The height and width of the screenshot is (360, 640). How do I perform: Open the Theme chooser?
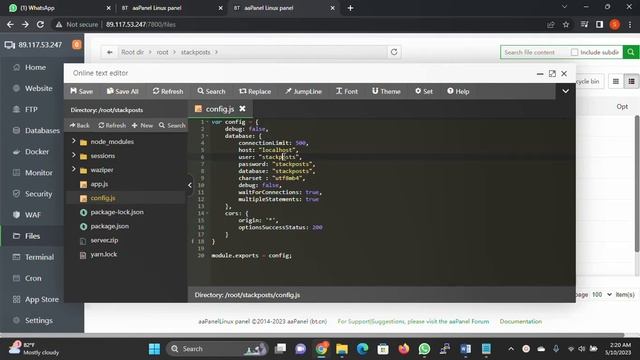pos(386,91)
